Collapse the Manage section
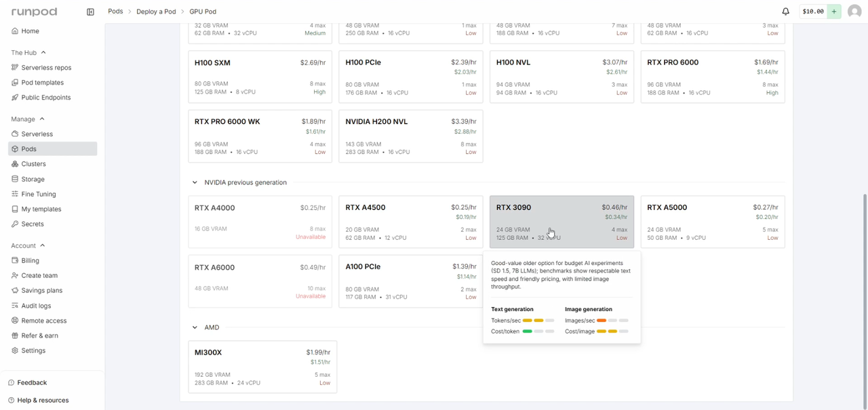 click(42, 119)
